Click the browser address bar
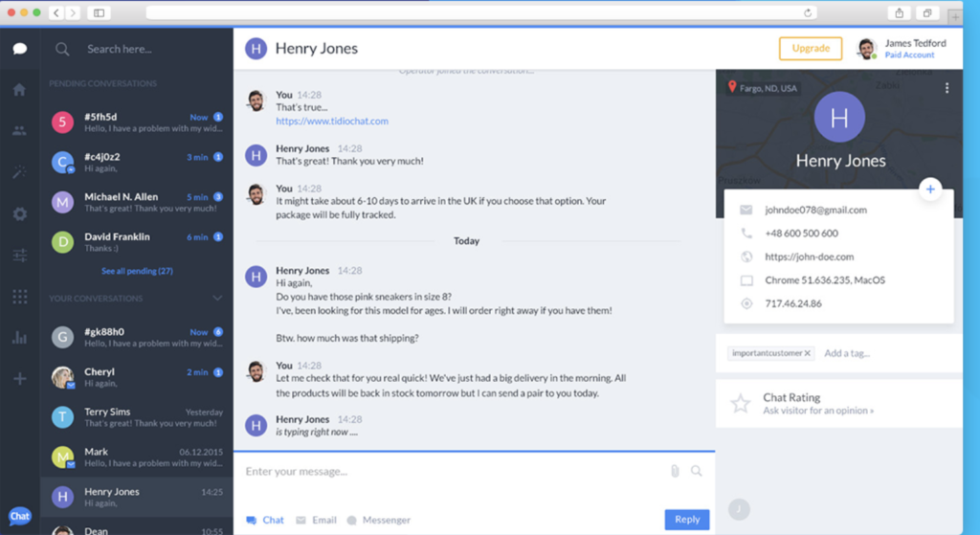 (x=481, y=12)
